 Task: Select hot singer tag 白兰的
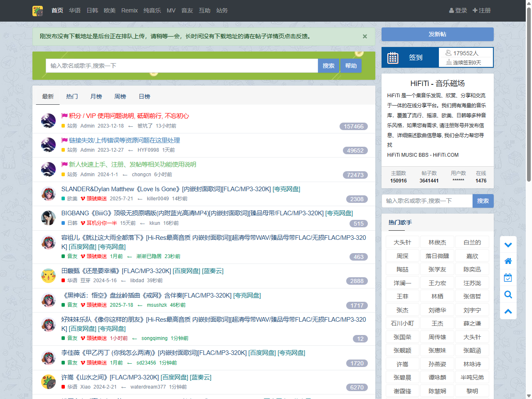click(x=472, y=242)
